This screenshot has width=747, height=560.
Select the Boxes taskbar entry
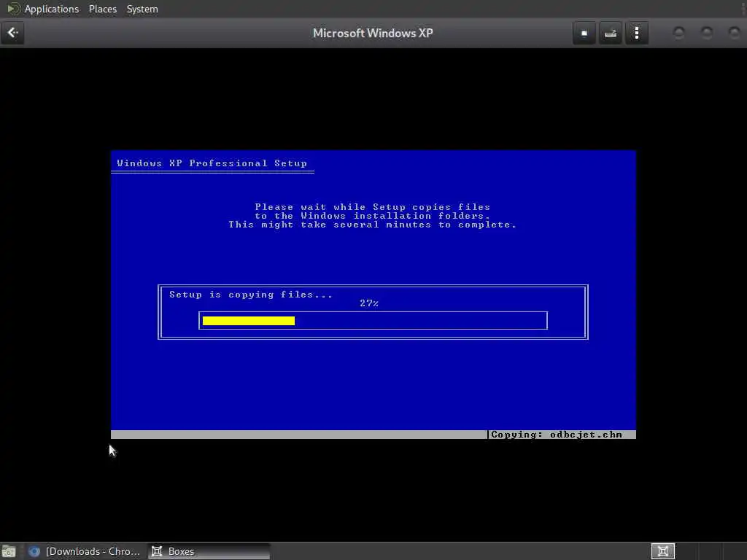pyautogui.click(x=209, y=551)
